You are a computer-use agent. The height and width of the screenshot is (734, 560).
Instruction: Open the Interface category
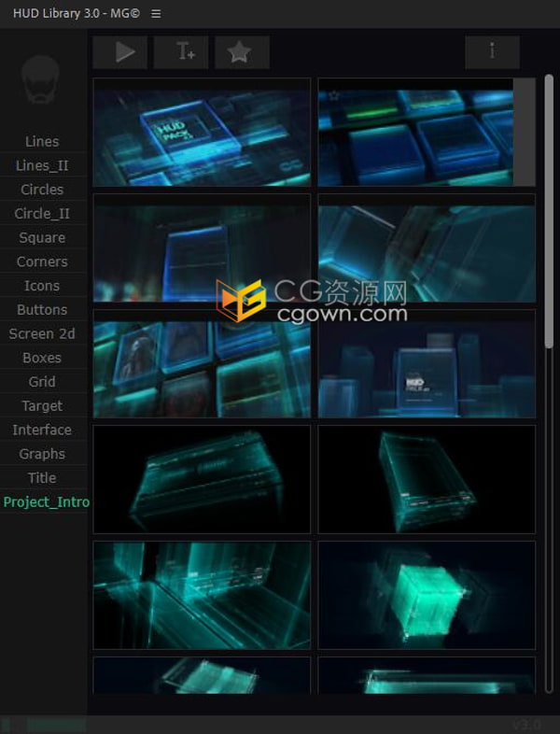42,431
